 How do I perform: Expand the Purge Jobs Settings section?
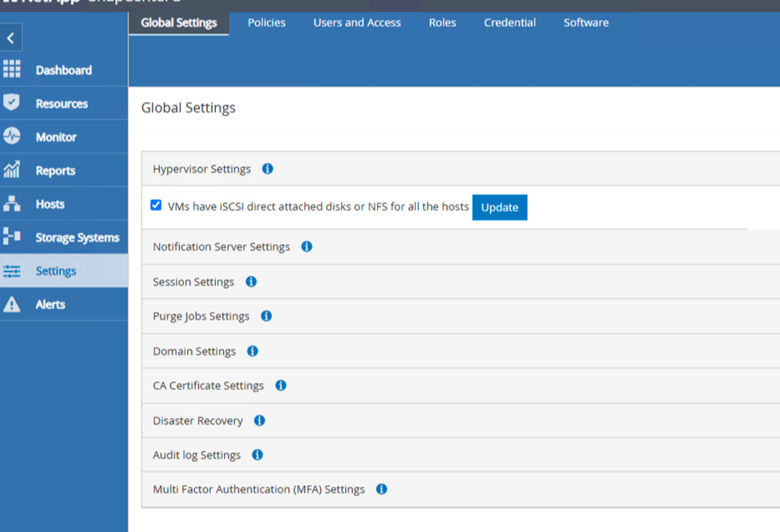[x=201, y=316]
